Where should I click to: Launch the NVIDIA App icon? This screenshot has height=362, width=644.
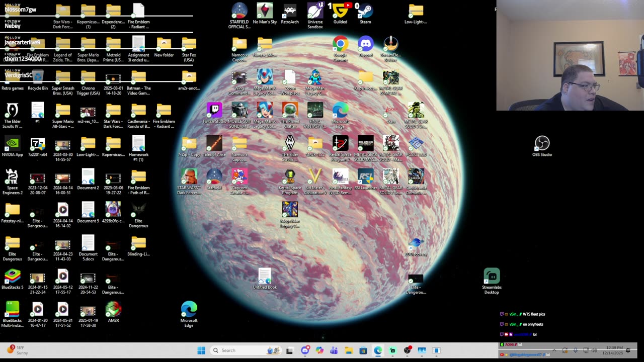[x=12, y=144]
